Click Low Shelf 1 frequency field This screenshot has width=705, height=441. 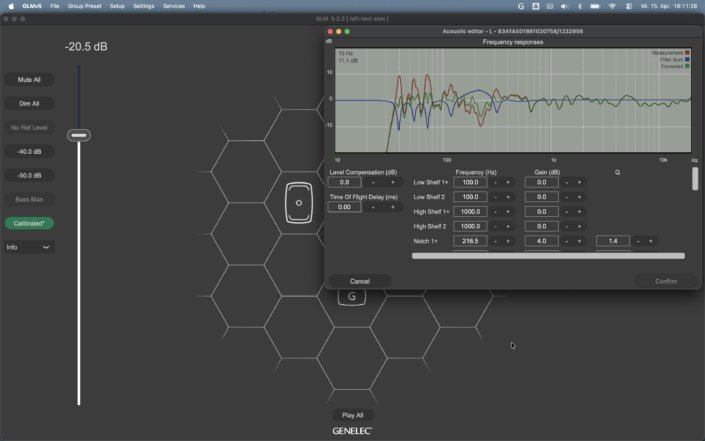[470, 182]
